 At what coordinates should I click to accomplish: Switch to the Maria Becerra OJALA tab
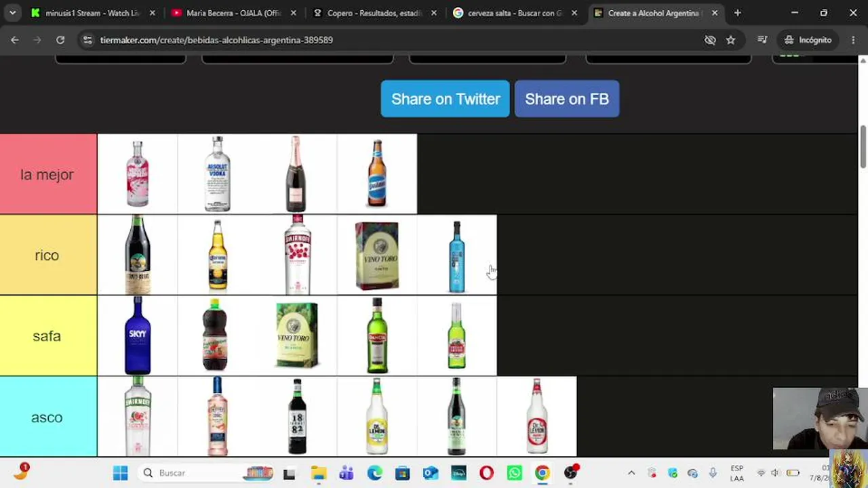233,13
